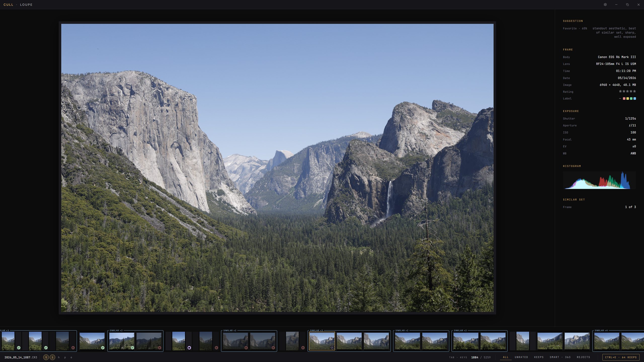Clear color label using the dash option

pos(620,99)
